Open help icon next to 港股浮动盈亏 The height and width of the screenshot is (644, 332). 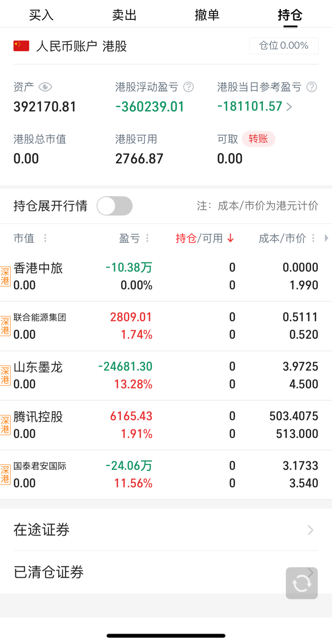(x=188, y=87)
